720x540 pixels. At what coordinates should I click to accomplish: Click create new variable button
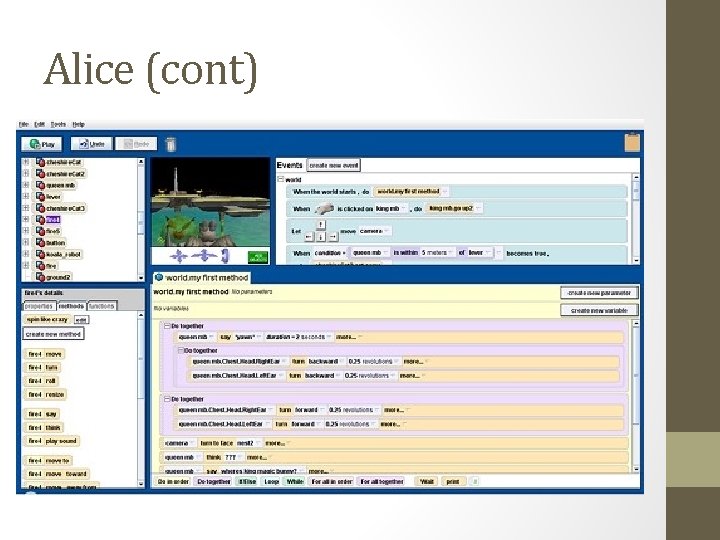(599, 311)
